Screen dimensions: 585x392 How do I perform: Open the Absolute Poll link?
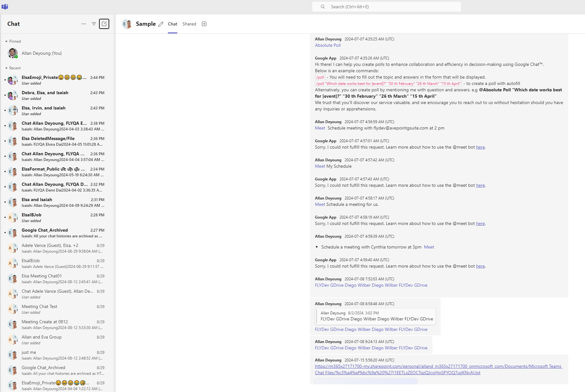coord(328,45)
